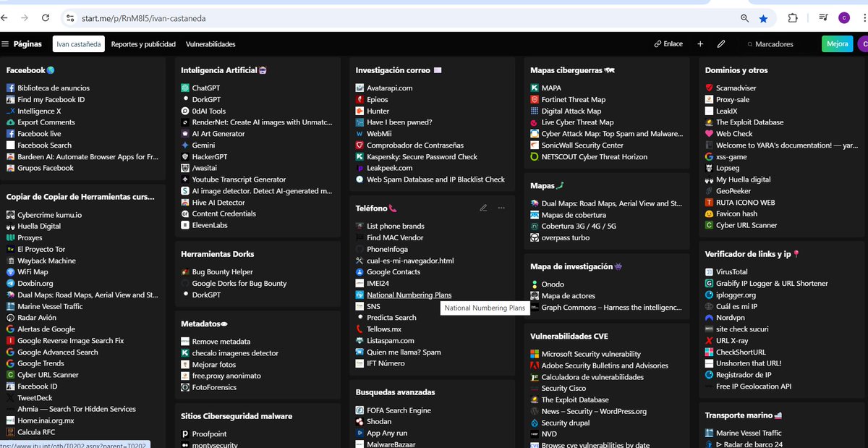This screenshot has height=448, width=868.
Task: Open Unshorten that URL! bookmark
Action: (749, 363)
